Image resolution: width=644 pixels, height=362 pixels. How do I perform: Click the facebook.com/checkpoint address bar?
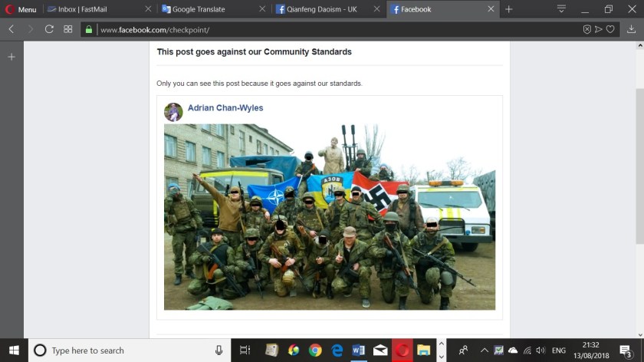tap(307, 30)
